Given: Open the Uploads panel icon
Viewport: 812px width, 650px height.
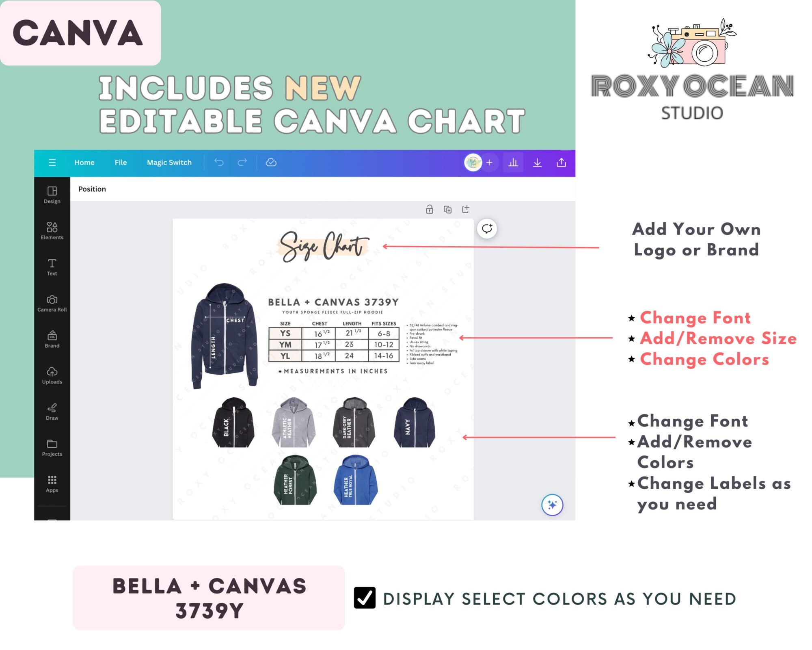Looking at the screenshot, I should click(52, 376).
